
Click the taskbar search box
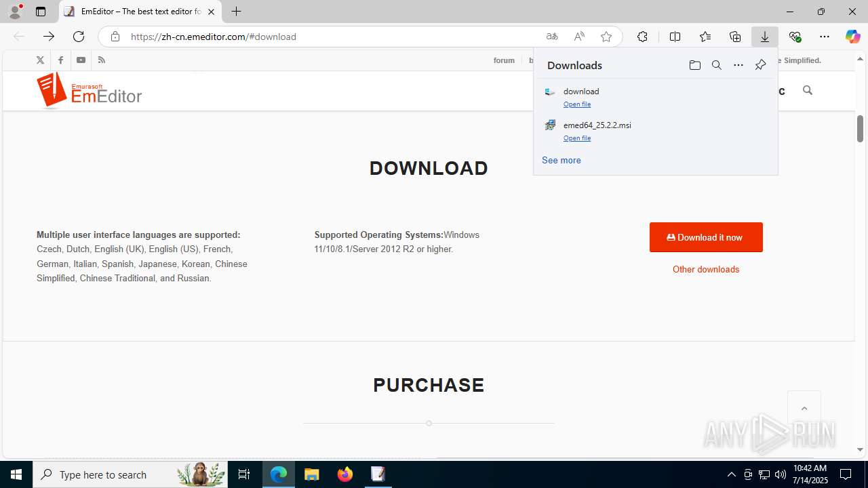(x=130, y=474)
